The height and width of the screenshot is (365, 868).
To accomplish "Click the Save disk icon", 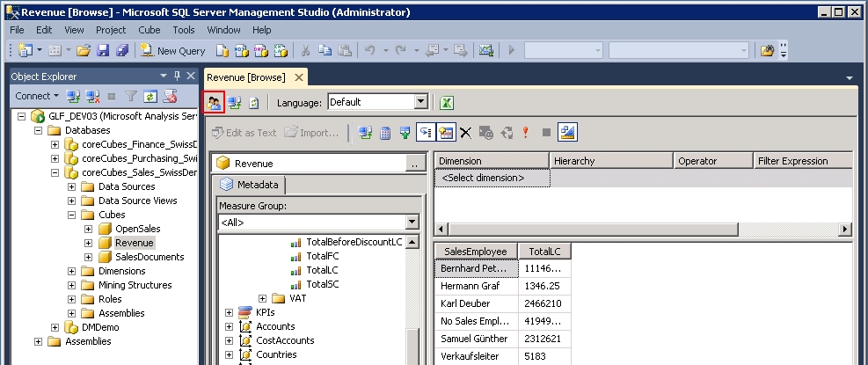I will coord(103,50).
